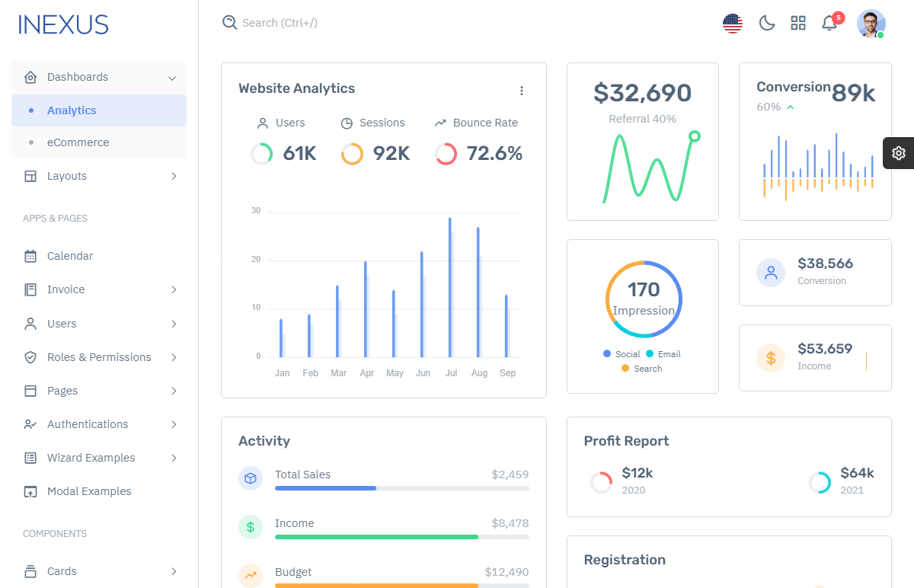
Task: Toggle dark mode with the moon icon
Action: (x=766, y=23)
